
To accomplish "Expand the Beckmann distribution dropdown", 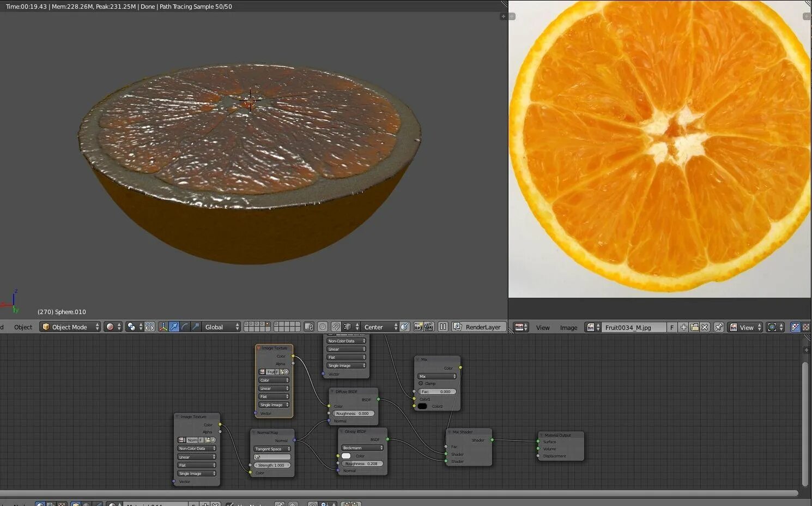I will [x=362, y=448].
